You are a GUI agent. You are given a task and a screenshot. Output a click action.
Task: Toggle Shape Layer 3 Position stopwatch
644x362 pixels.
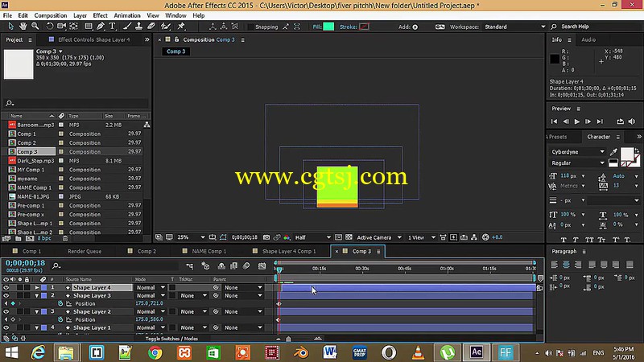60,304
